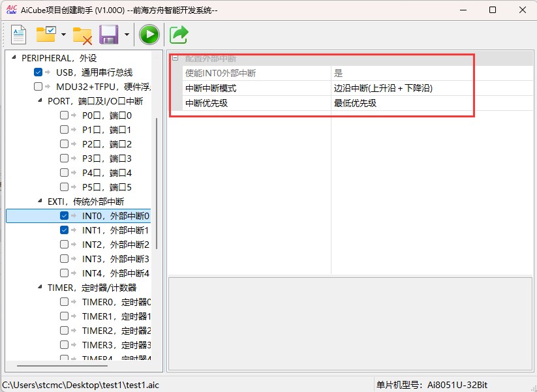Check the TIMER0 checkbox
Screen dimensions: 537x392
[x=64, y=302]
